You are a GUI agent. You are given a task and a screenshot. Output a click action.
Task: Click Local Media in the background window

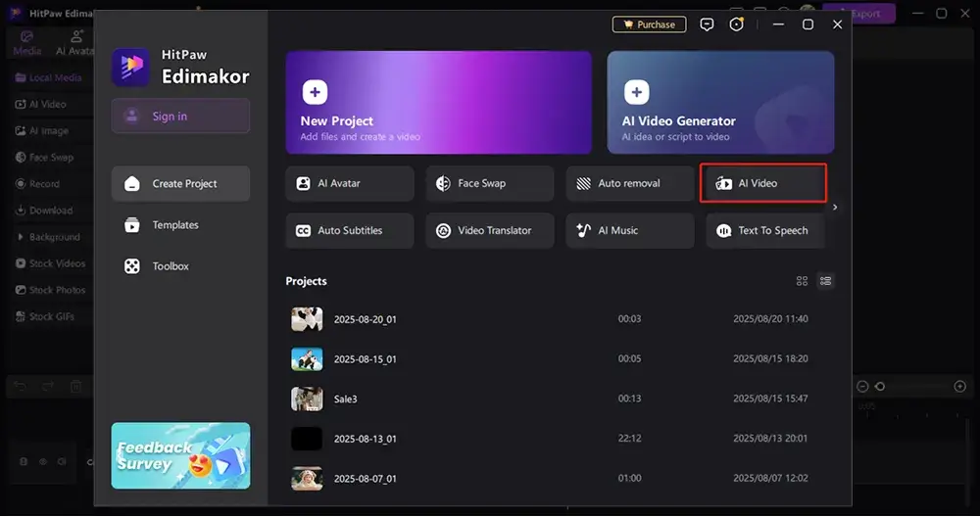(x=49, y=77)
